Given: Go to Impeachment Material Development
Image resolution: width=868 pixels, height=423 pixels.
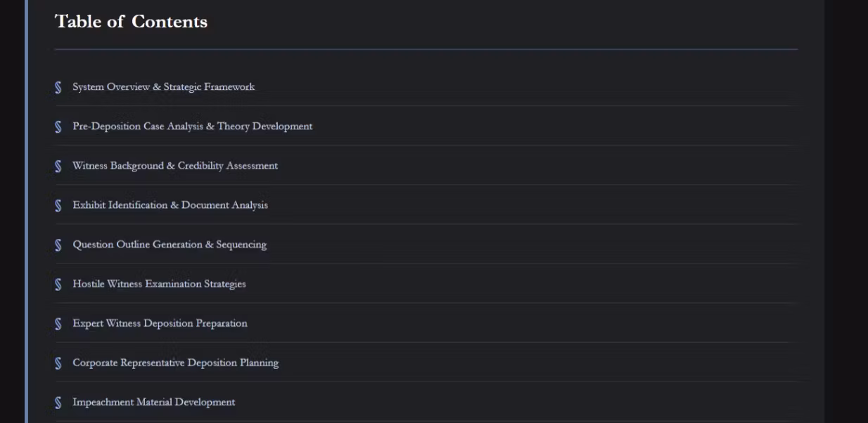Looking at the screenshot, I should [153, 402].
